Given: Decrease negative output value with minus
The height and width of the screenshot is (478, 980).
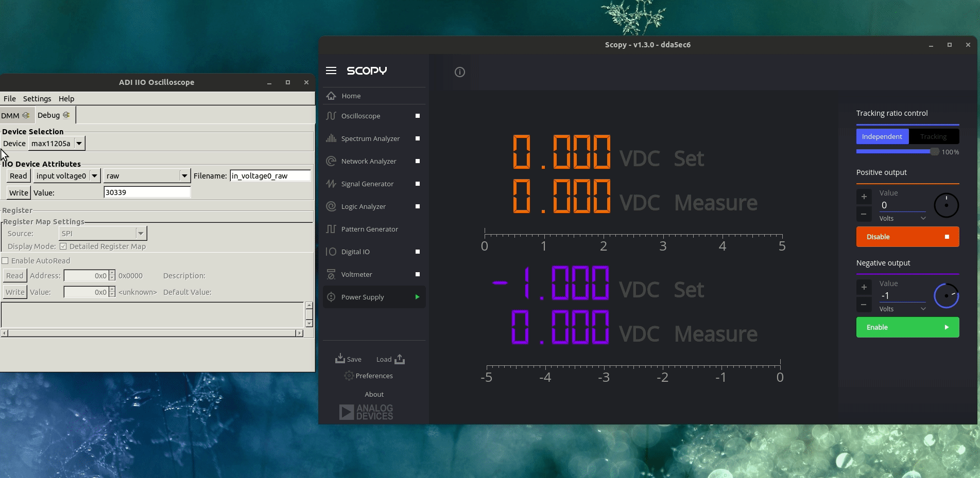Looking at the screenshot, I should click(864, 305).
